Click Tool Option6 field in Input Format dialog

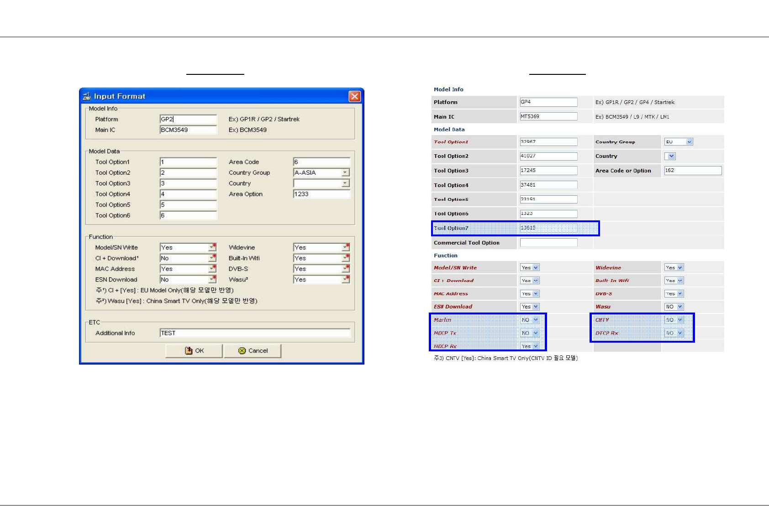[x=188, y=216]
